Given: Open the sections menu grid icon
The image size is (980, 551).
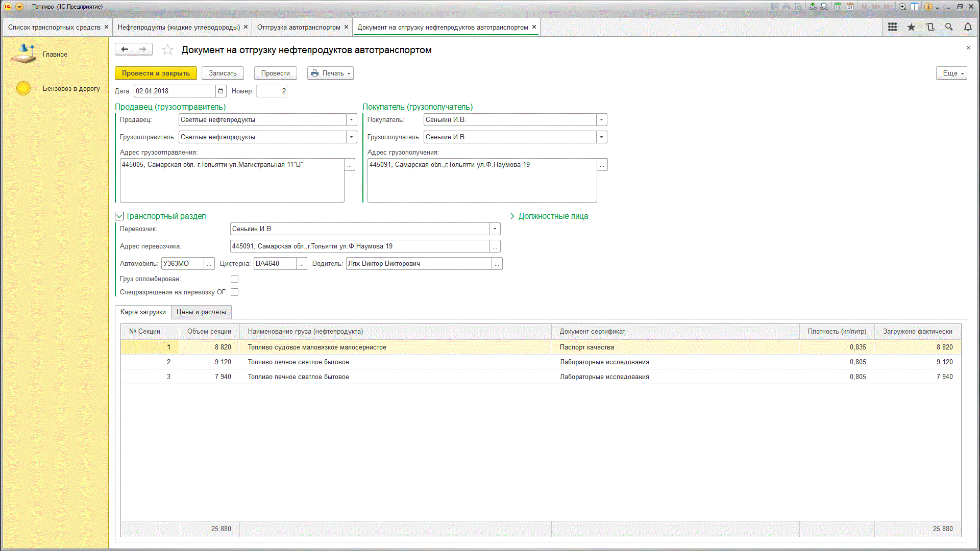Looking at the screenshot, I should pyautogui.click(x=892, y=27).
